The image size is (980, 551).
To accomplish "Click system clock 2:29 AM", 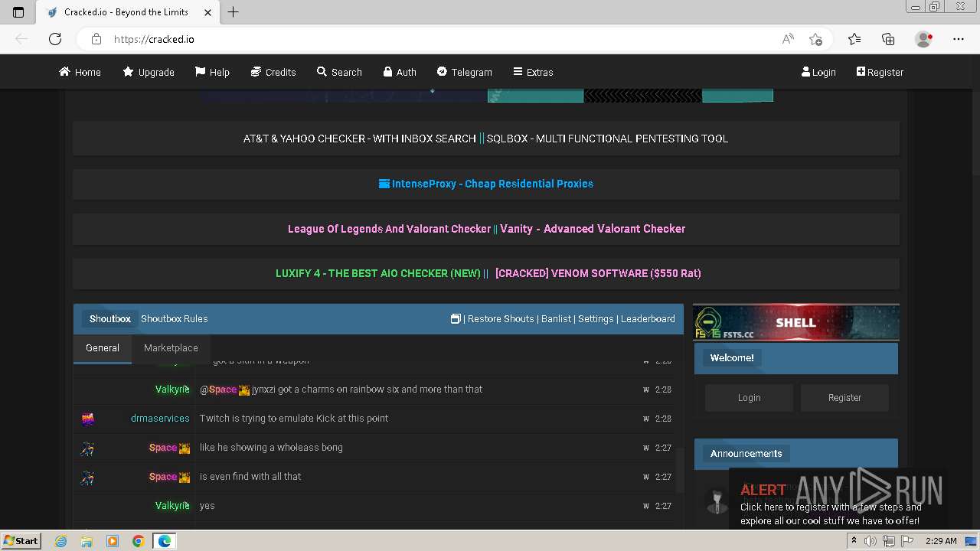I will pos(941,541).
